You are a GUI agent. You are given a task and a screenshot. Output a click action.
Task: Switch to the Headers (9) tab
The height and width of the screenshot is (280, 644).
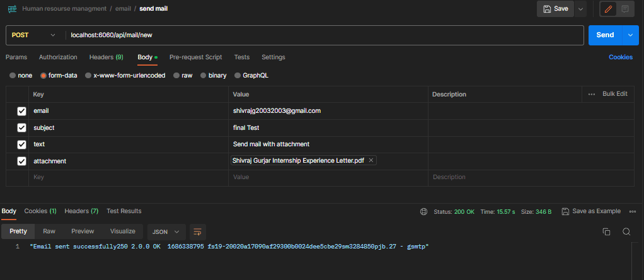point(106,57)
